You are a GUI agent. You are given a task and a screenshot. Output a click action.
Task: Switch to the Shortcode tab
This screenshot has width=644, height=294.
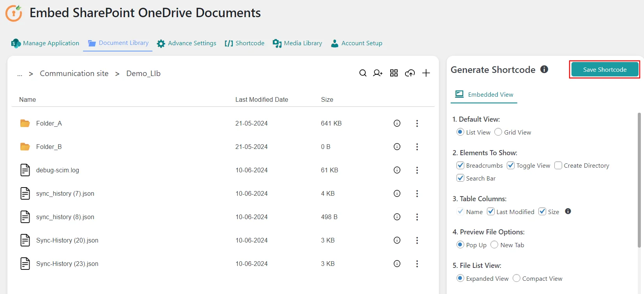point(244,43)
